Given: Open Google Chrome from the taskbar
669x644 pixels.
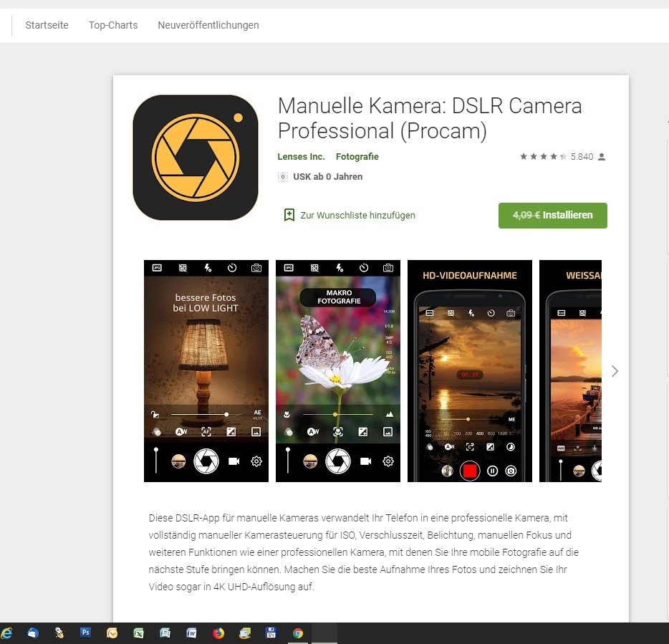Looking at the screenshot, I should [298, 633].
